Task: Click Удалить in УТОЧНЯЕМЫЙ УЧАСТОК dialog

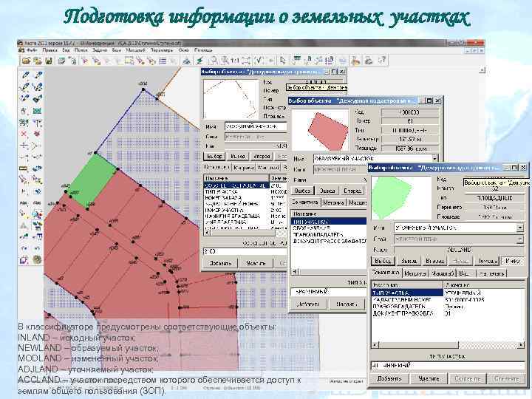Action: pos(429,378)
